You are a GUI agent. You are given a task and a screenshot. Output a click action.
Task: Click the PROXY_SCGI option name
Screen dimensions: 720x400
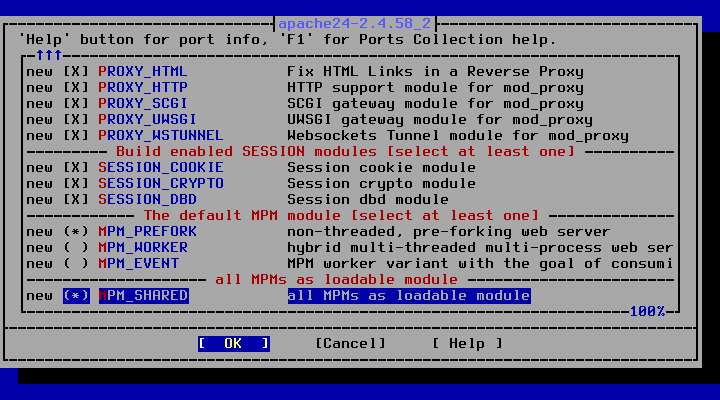pyautogui.click(x=143, y=104)
